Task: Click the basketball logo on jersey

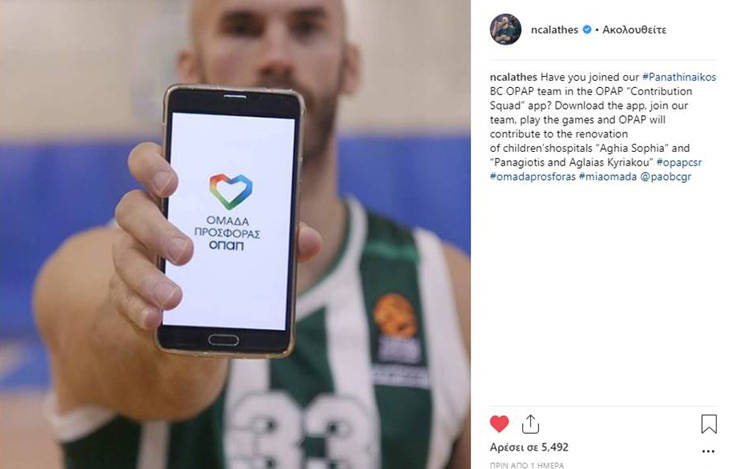Action: tap(395, 316)
